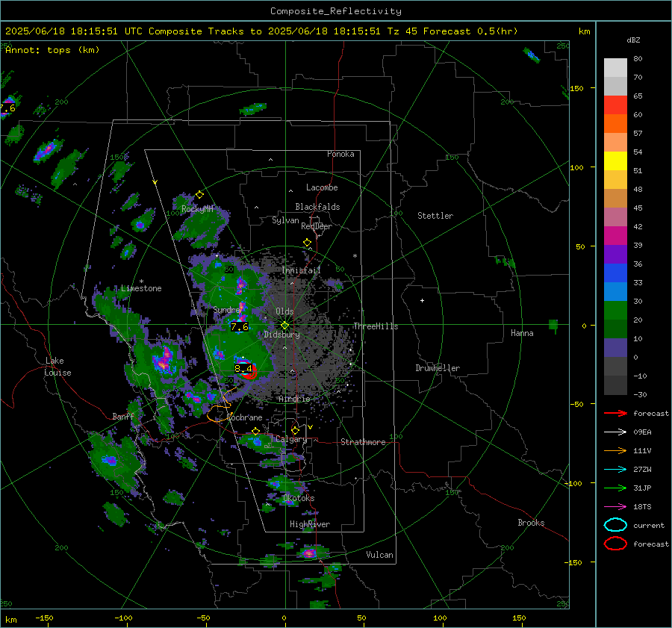This screenshot has width=672, height=628.
Task: Click the Hanna city label
Action: pyautogui.click(x=522, y=333)
